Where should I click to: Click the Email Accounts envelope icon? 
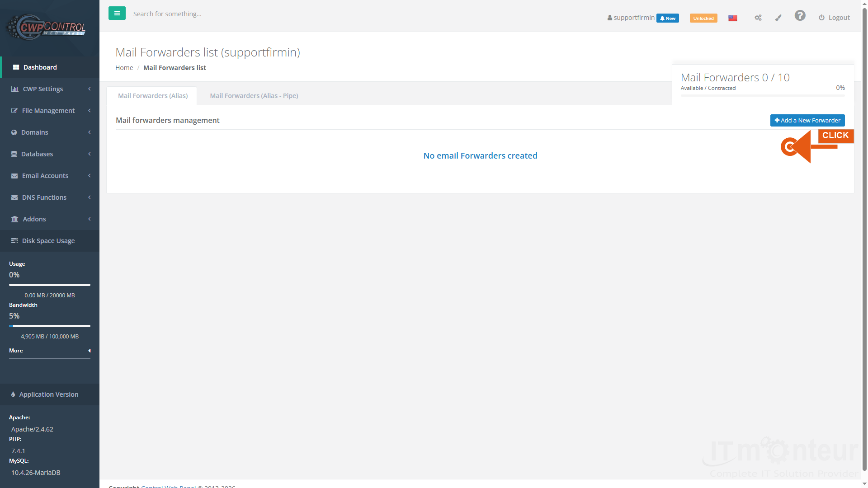click(x=14, y=176)
